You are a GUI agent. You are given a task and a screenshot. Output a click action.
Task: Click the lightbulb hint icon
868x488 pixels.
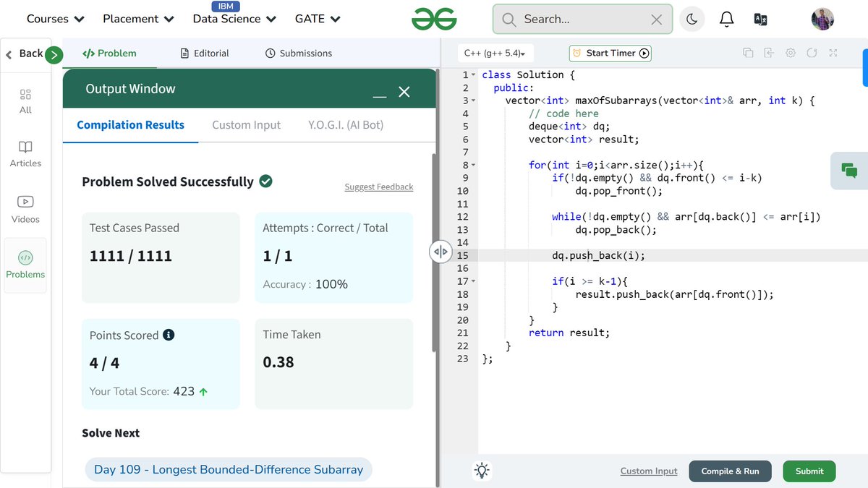pos(482,471)
